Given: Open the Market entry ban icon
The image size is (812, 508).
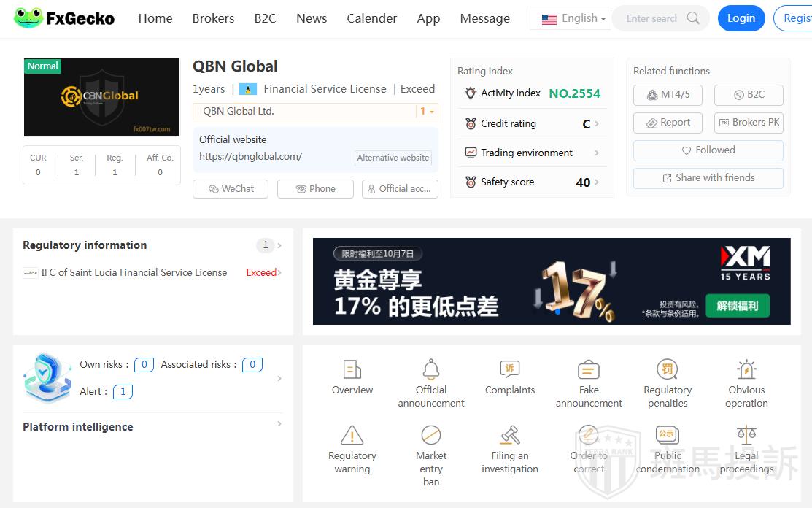Looking at the screenshot, I should coord(431,436).
